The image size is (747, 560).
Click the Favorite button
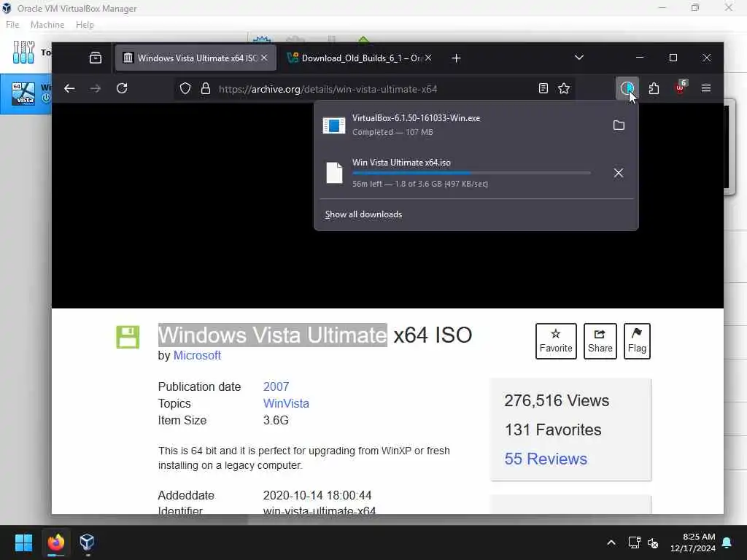pyautogui.click(x=556, y=341)
